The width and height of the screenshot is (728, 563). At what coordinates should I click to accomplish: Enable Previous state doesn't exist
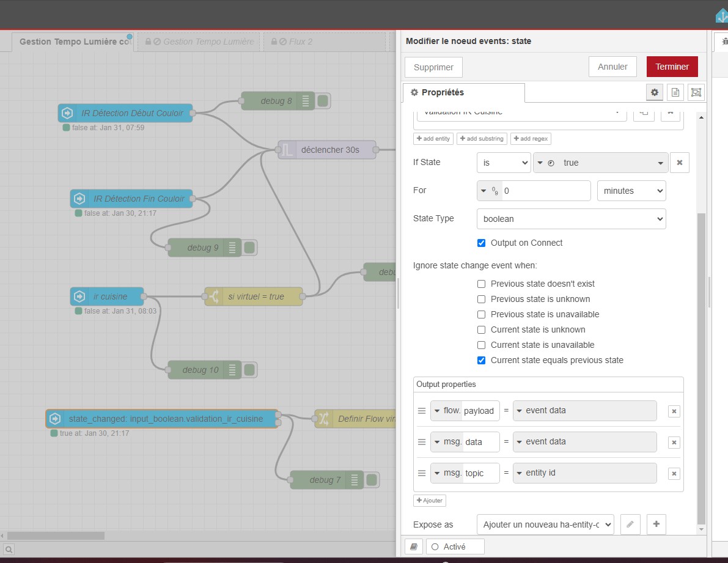482,284
